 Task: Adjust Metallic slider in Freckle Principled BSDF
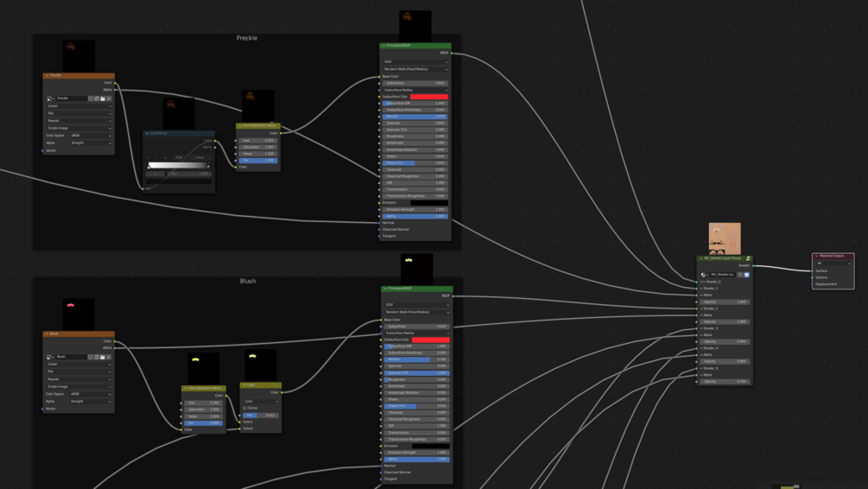click(415, 117)
